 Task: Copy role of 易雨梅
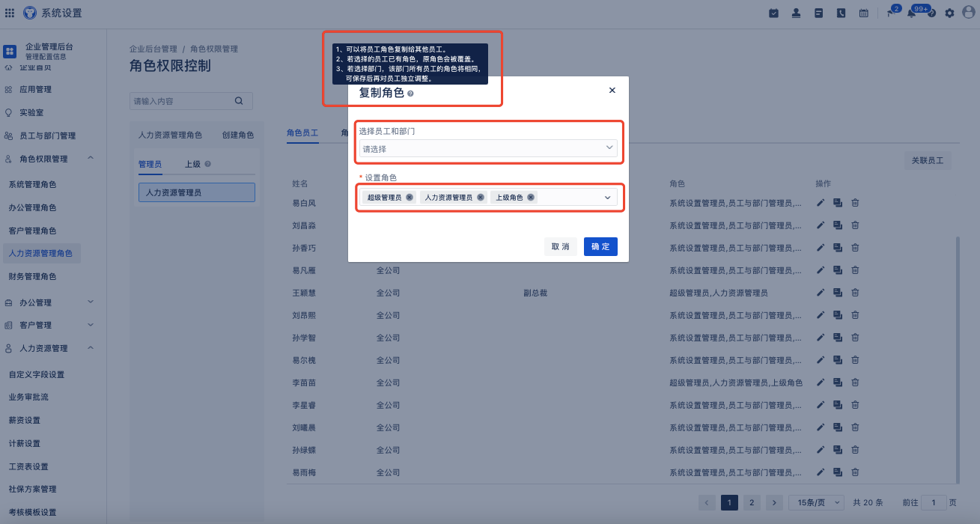pyautogui.click(x=838, y=472)
